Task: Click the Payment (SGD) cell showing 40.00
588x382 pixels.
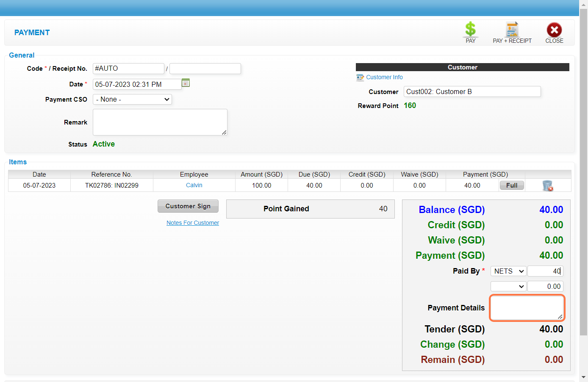Action: [x=472, y=185]
